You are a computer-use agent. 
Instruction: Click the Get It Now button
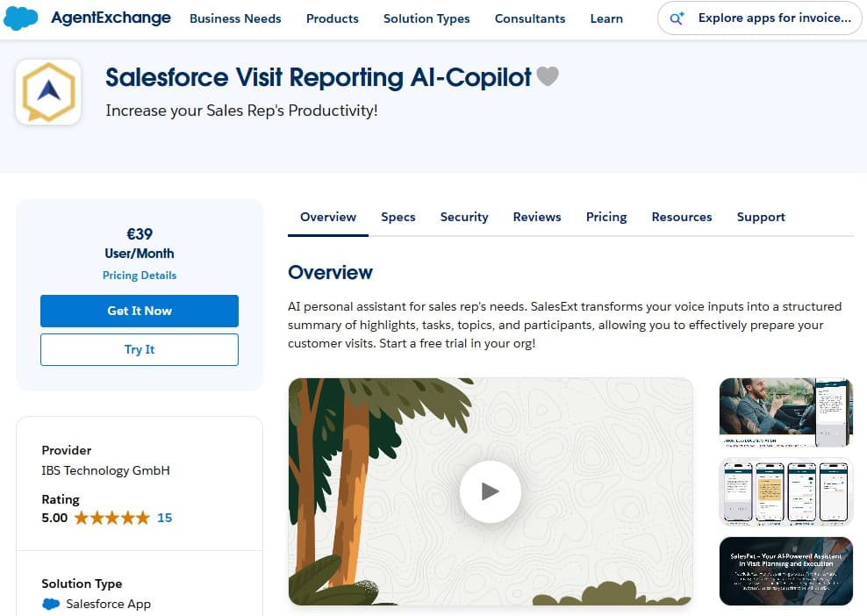coord(140,311)
